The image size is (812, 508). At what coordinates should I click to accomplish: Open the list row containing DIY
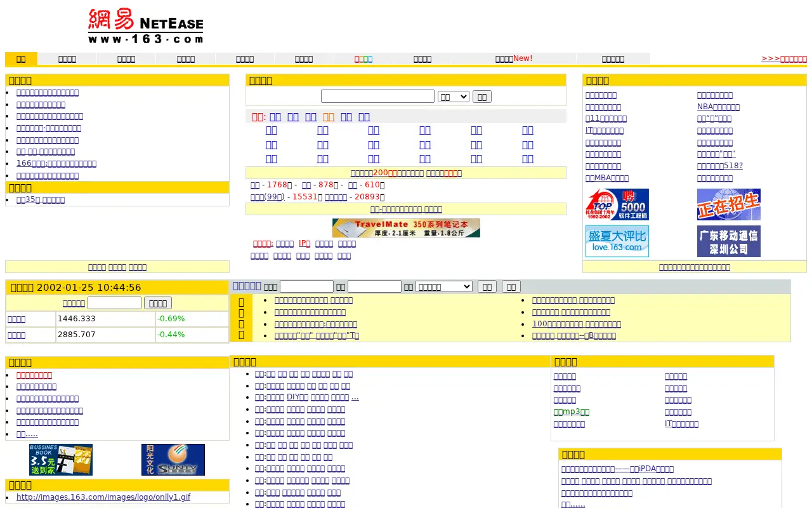click(x=306, y=398)
